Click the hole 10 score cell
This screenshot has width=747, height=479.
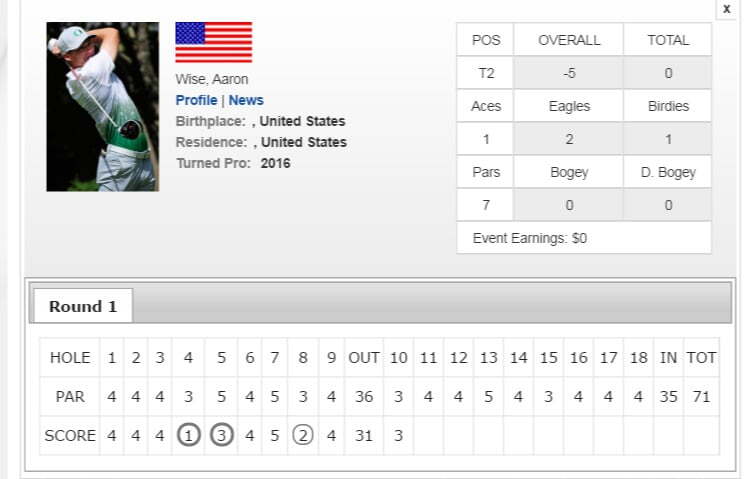(x=398, y=436)
